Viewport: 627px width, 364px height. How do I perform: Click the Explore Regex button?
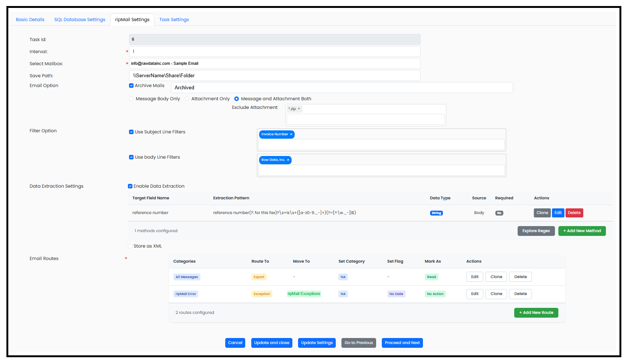(x=536, y=231)
